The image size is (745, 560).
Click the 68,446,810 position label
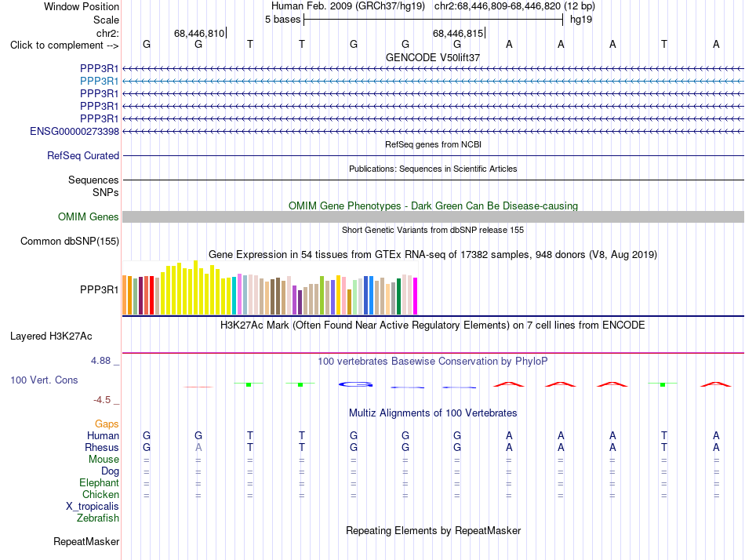(199, 33)
